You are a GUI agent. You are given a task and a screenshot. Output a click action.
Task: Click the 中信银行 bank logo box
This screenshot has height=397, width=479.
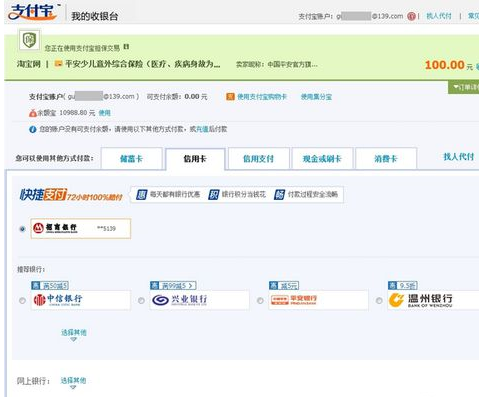81,300
